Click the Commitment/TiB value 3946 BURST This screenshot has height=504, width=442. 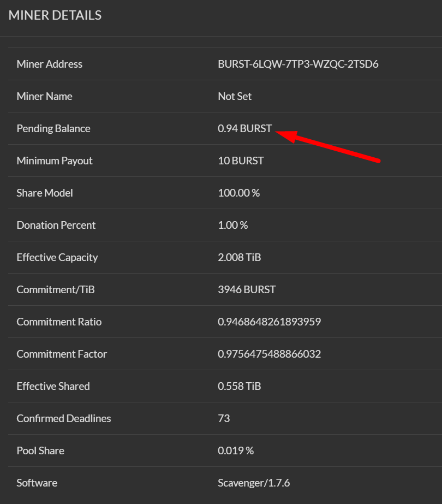click(x=247, y=289)
